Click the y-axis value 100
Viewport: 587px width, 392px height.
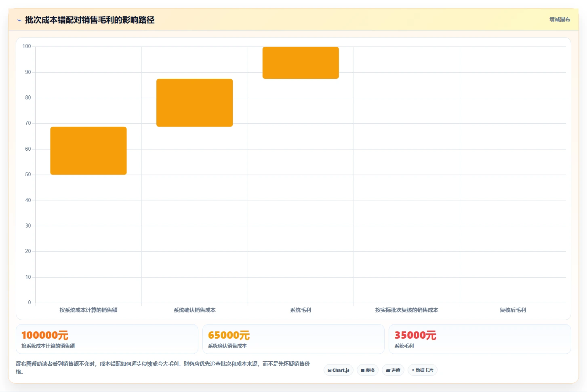click(27, 46)
